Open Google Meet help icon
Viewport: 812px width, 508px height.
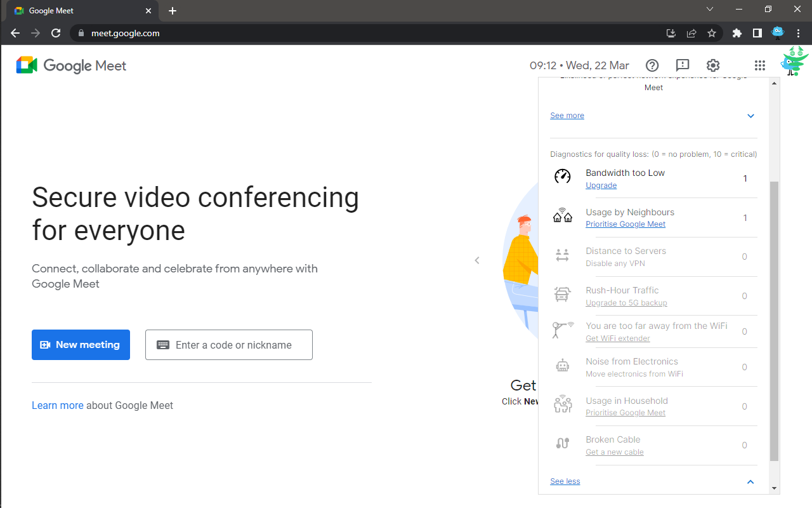click(x=652, y=65)
